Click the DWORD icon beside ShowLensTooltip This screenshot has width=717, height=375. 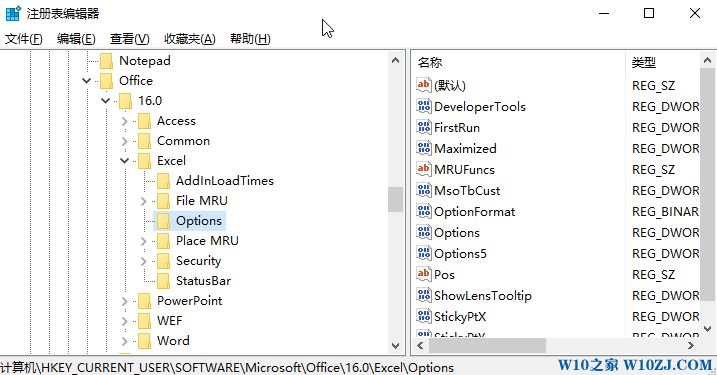click(423, 295)
